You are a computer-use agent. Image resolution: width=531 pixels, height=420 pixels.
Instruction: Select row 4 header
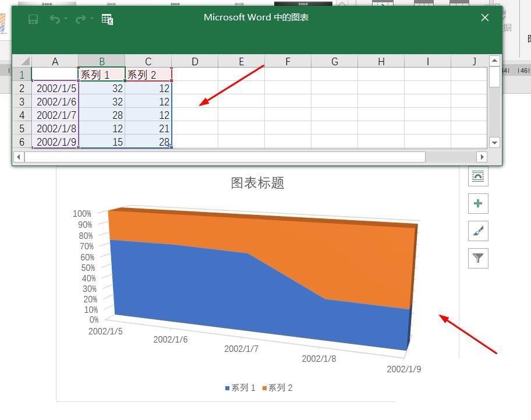click(x=22, y=115)
